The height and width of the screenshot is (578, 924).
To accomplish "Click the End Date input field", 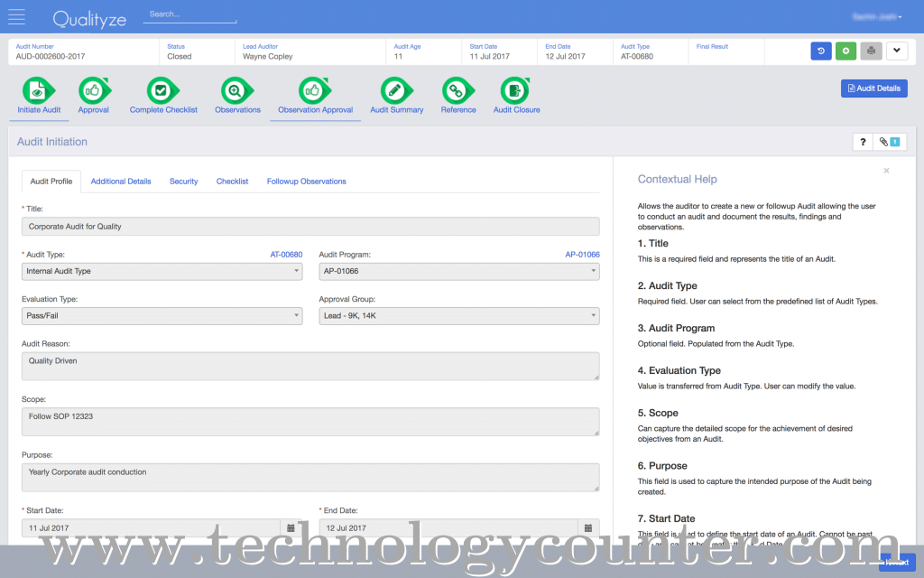I will (448, 527).
